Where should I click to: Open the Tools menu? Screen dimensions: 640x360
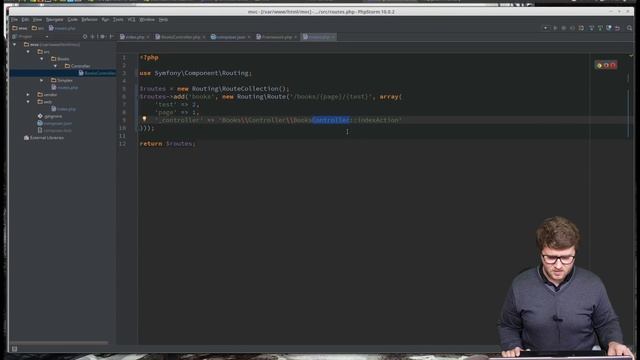(x=118, y=20)
